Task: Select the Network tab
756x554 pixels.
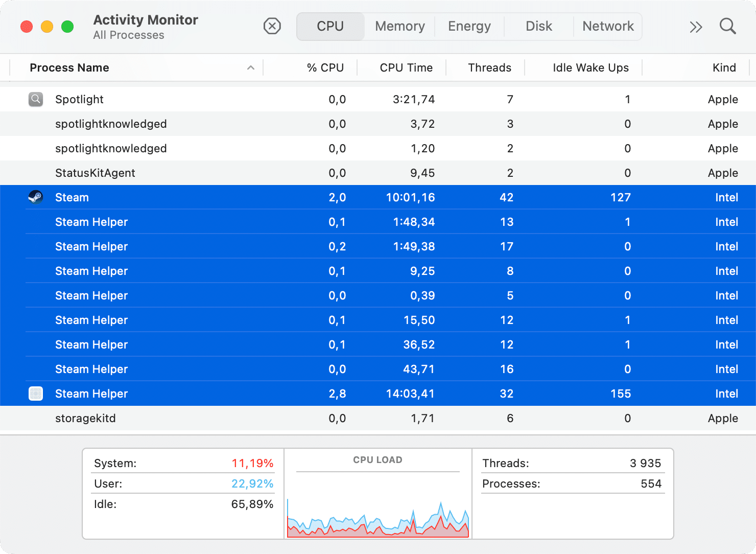Action: tap(608, 26)
